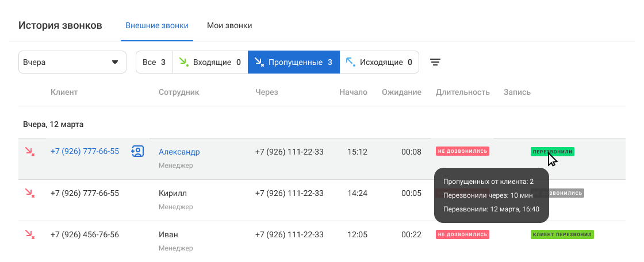Select the Внешние звонки tab
The width and height of the screenshot is (644, 262).
[156, 26]
